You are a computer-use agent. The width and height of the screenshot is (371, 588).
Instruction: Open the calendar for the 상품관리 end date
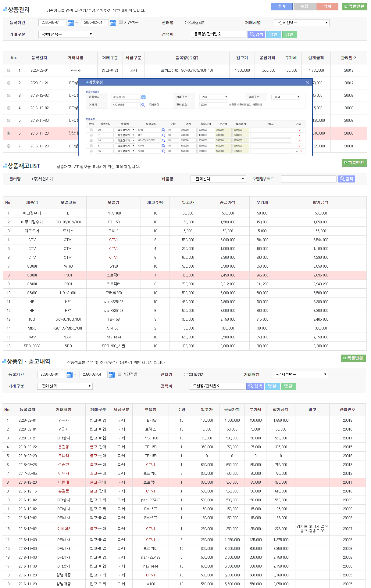pyautogui.click(x=113, y=23)
